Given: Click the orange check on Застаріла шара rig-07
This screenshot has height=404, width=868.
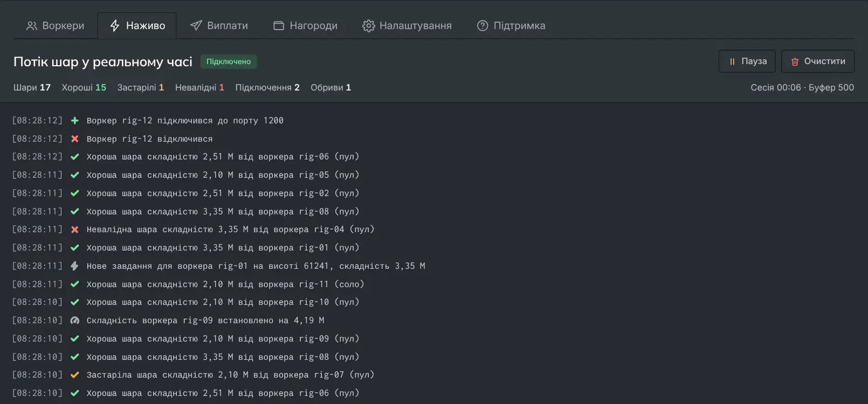Looking at the screenshot, I should tap(75, 375).
